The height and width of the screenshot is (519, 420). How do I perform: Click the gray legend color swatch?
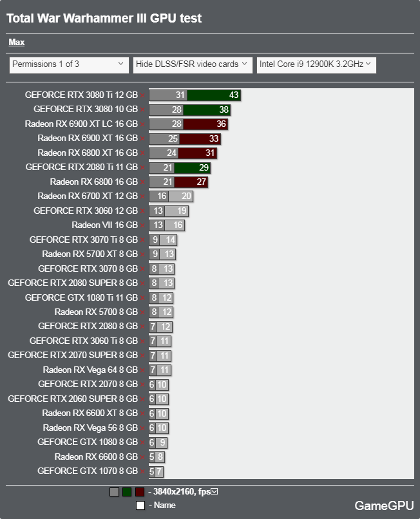click(x=114, y=492)
